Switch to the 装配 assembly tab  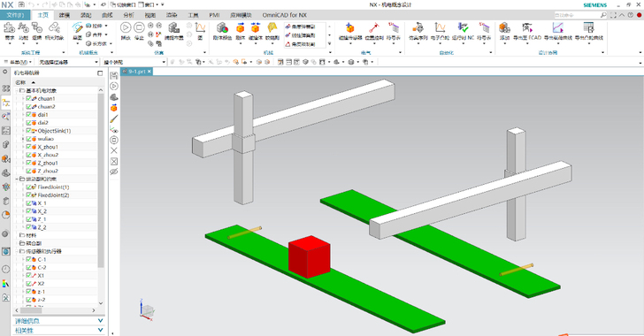tap(86, 15)
